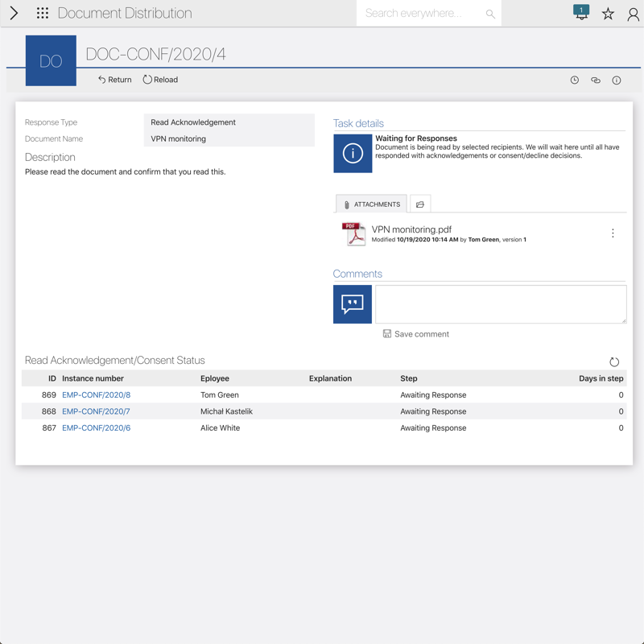The image size is (644, 644).
Task: Open instance EMP-CONF/2020/8
Action: (96, 395)
